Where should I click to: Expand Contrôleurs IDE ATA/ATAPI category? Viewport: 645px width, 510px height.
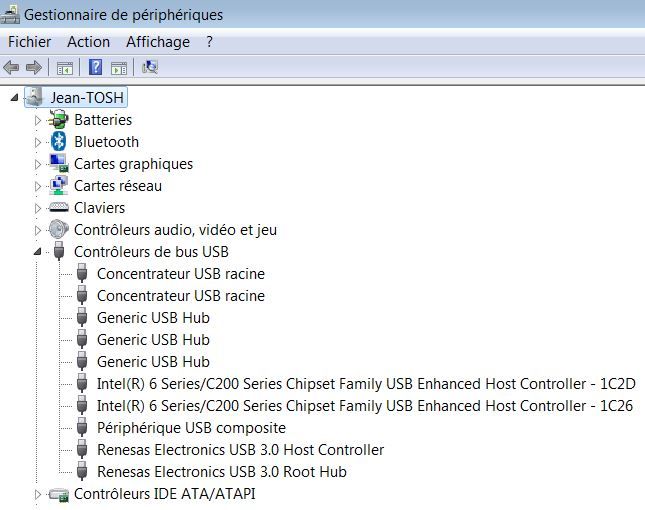(37, 494)
